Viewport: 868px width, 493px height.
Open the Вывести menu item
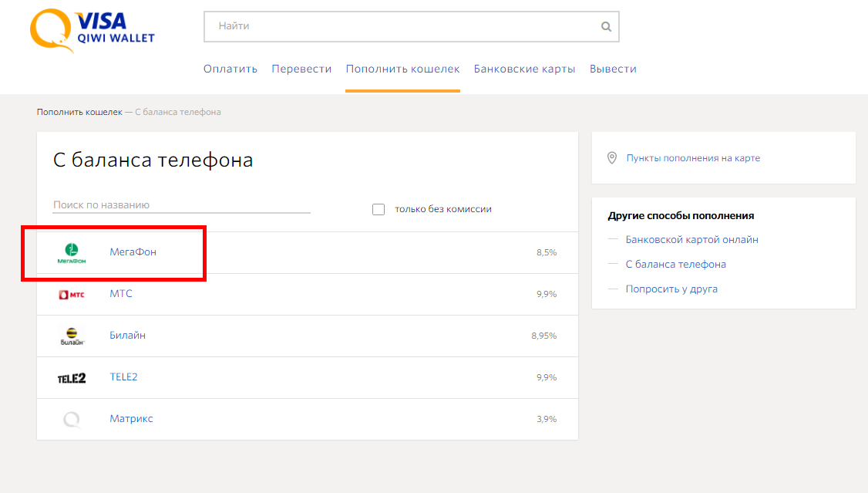pyautogui.click(x=613, y=69)
